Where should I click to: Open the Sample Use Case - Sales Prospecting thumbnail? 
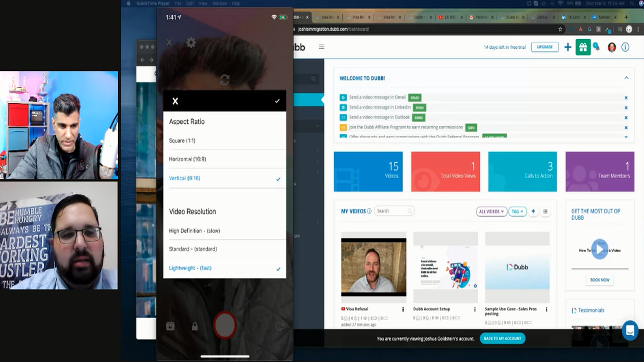517,267
